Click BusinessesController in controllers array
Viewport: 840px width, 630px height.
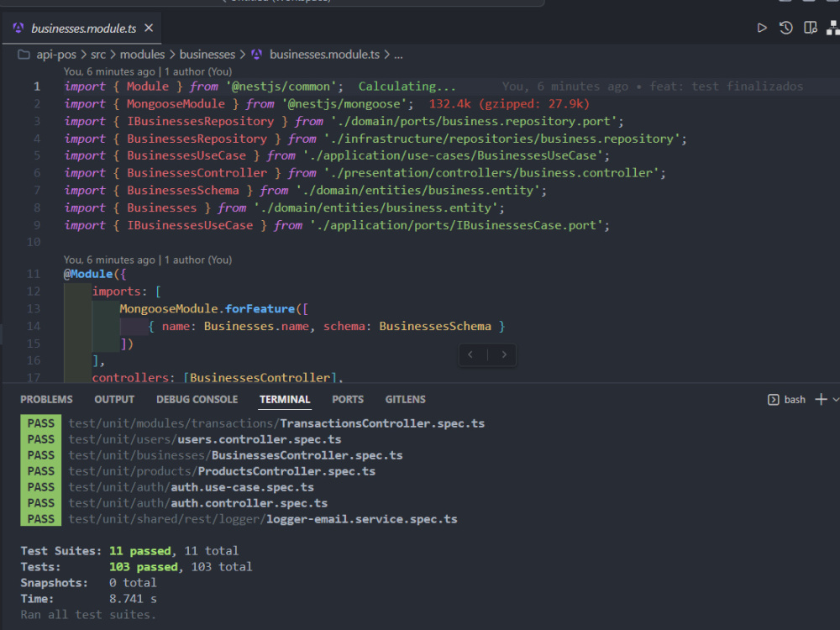tap(260, 378)
